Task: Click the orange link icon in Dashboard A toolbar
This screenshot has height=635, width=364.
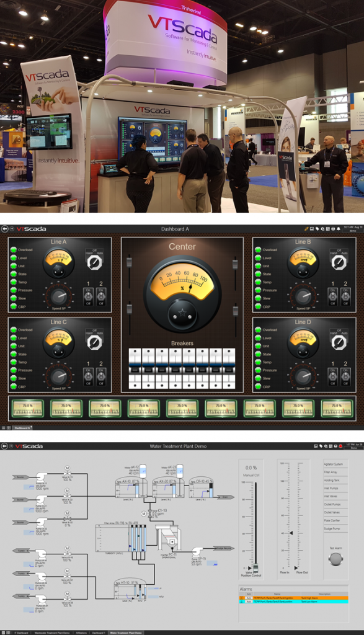Action: pyautogui.click(x=307, y=229)
